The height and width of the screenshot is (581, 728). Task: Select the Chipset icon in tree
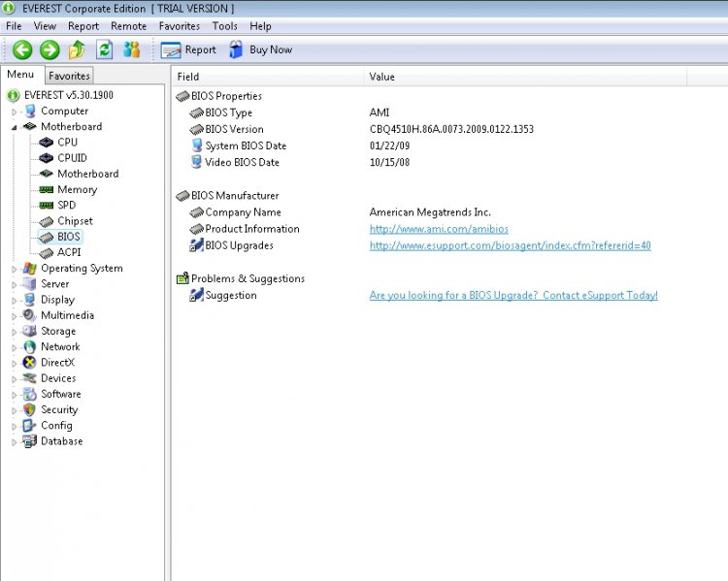pyautogui.click(x=46, y=221)
